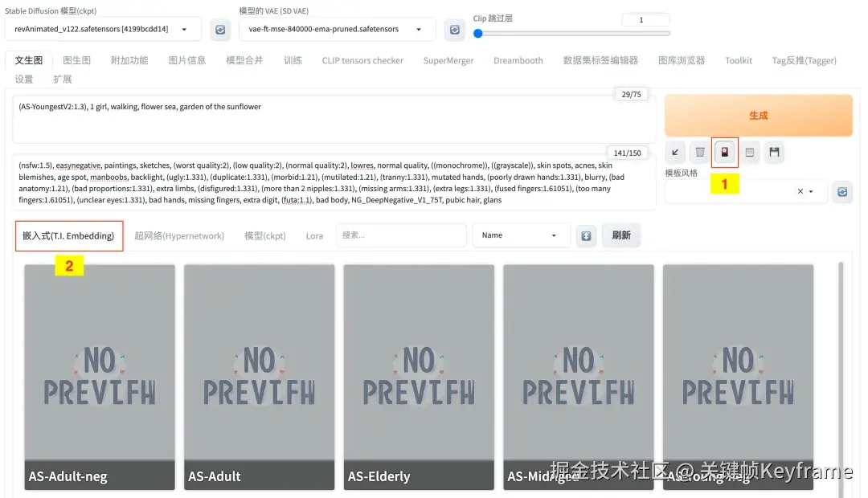Screen dimensions: 868x498
Task: Save current prompt as style via floppy icon
Action: point(774,152)
